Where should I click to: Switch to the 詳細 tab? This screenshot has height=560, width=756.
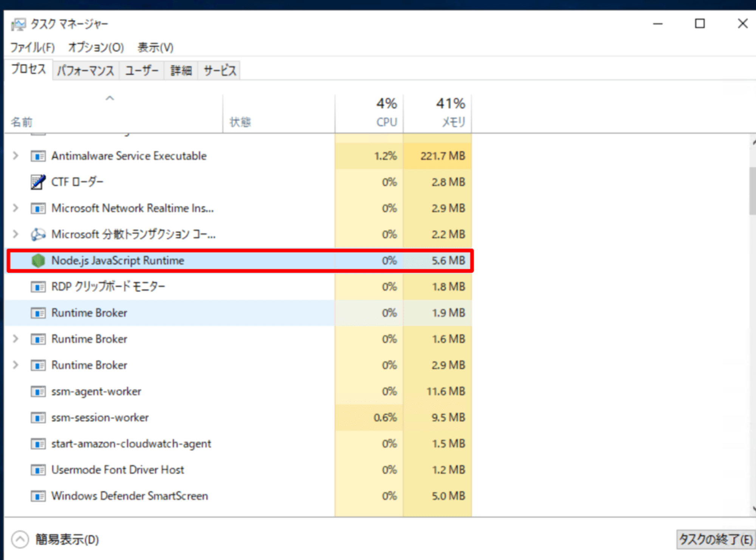point(181,71)
